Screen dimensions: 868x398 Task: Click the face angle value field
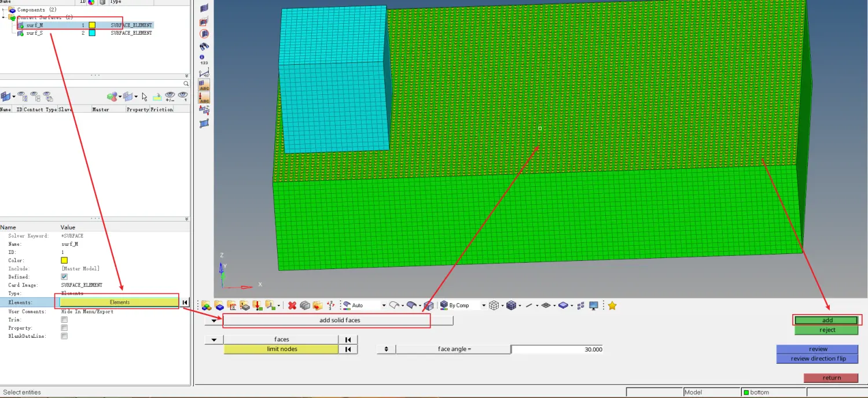(x=557, y=349)
